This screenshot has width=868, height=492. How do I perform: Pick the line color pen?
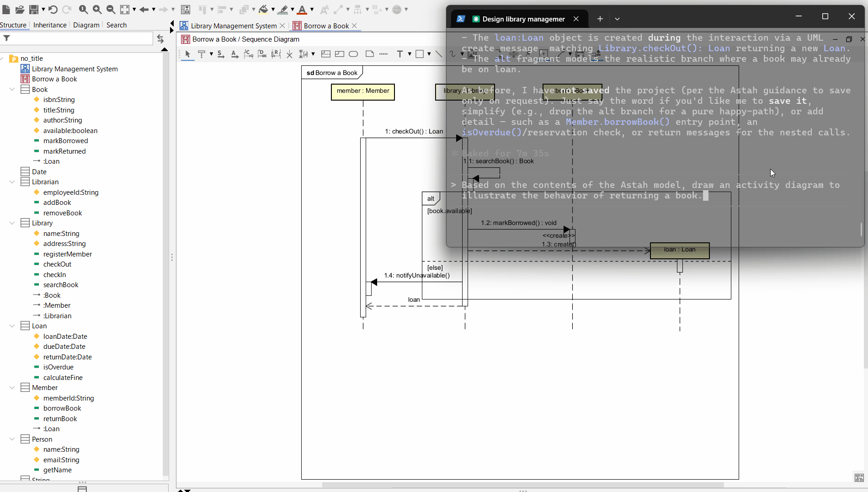[x=283, y=9]
